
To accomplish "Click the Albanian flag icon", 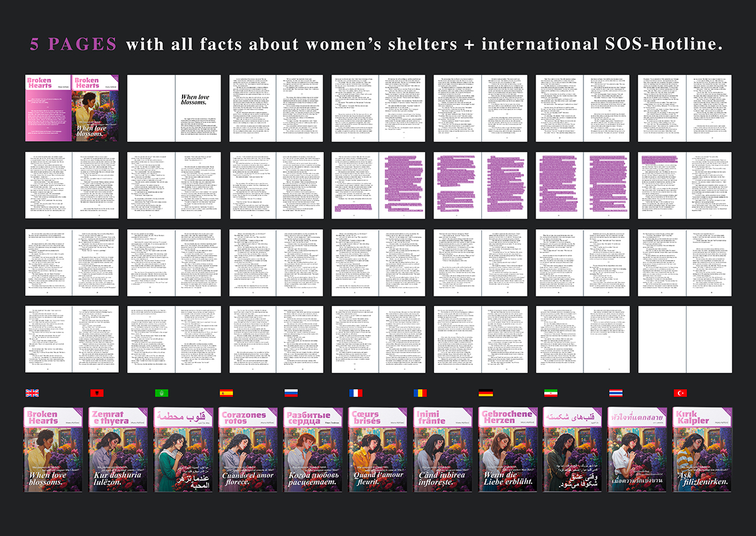I will 96,393.
